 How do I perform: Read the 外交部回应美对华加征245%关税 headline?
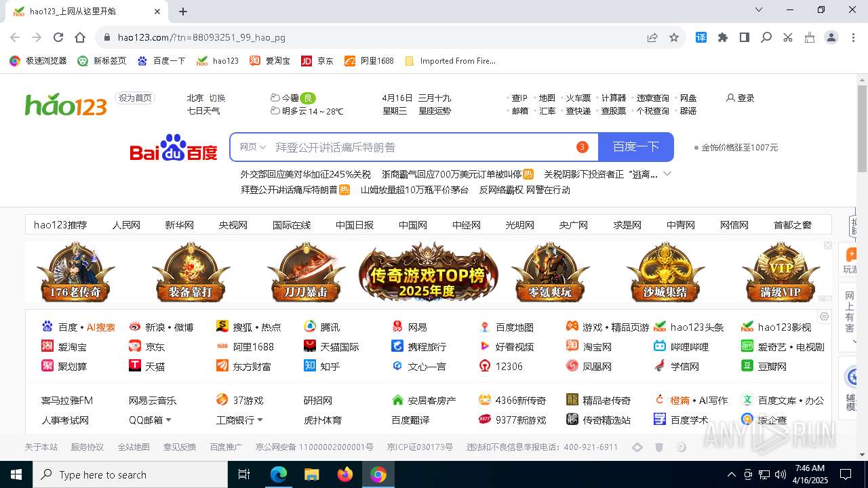pos(306,174)
